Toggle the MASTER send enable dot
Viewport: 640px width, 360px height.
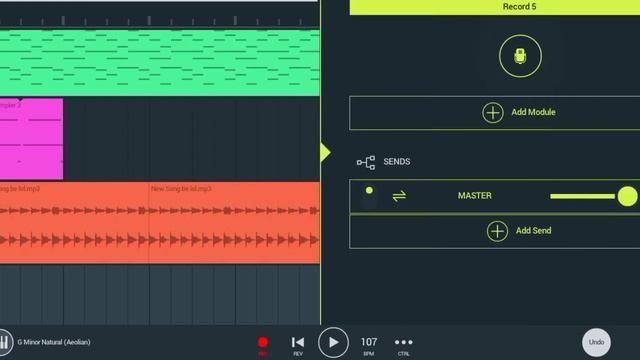click(369, 190)
